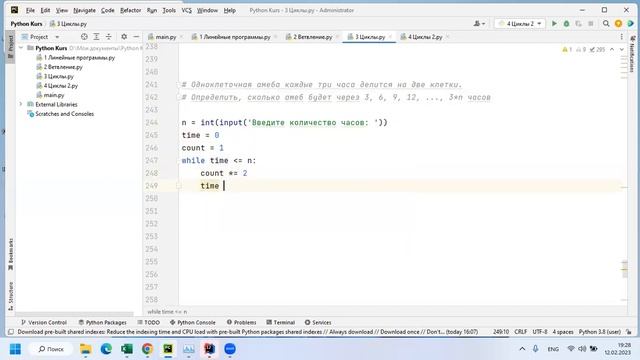640x360 pixels.
Task: Collapse all in Project panel
Action: point(109,37)
